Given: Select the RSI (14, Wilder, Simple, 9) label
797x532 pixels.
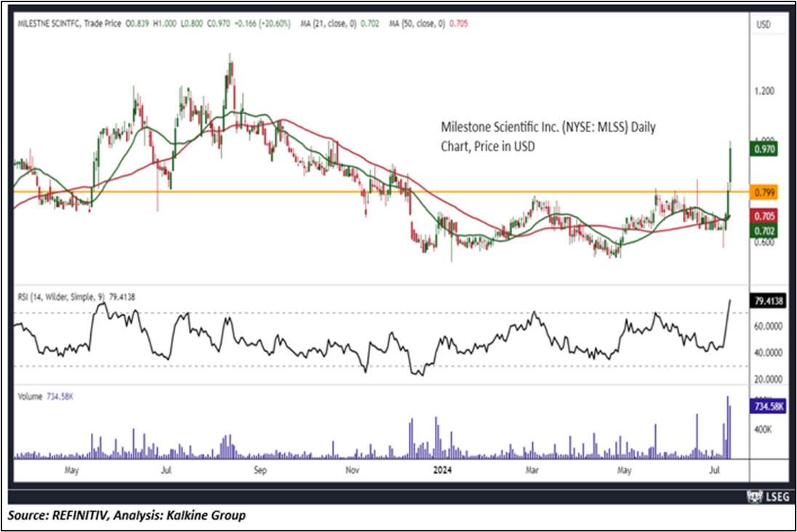Looking at the screenshot, I should click(62, 297).
